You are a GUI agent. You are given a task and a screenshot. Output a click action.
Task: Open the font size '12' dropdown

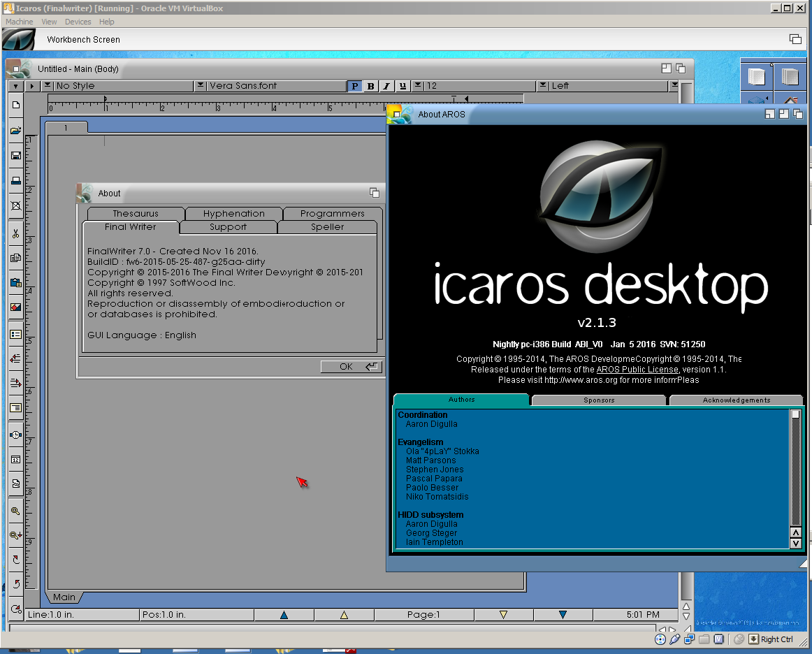474,86
